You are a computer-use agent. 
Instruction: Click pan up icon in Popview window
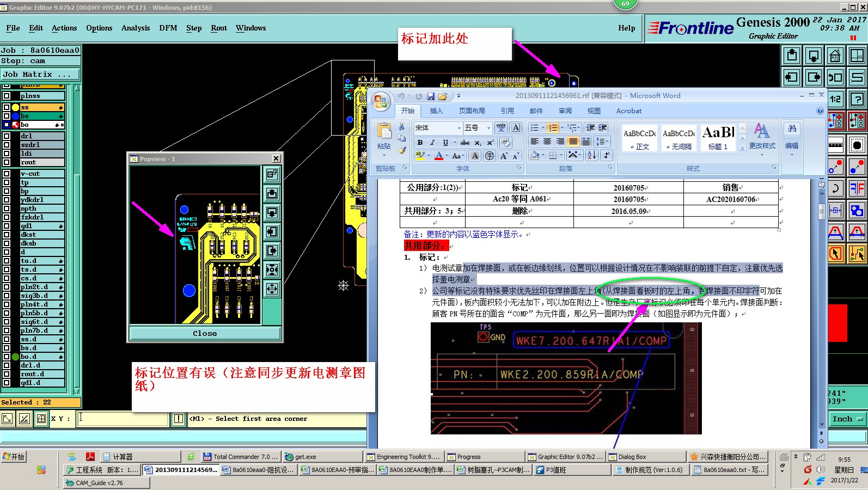pyautogui.click(x=272, y=193)
